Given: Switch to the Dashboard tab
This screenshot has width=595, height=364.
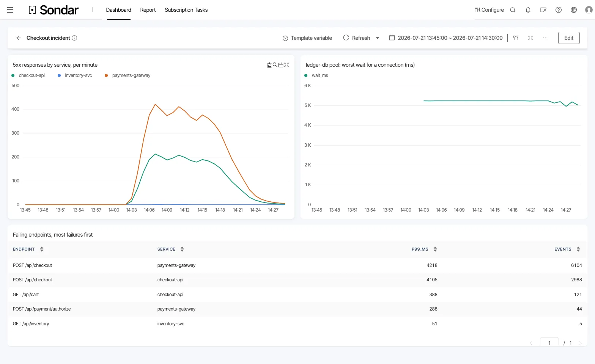Looking at the screenshot, I should click(119, 10).
